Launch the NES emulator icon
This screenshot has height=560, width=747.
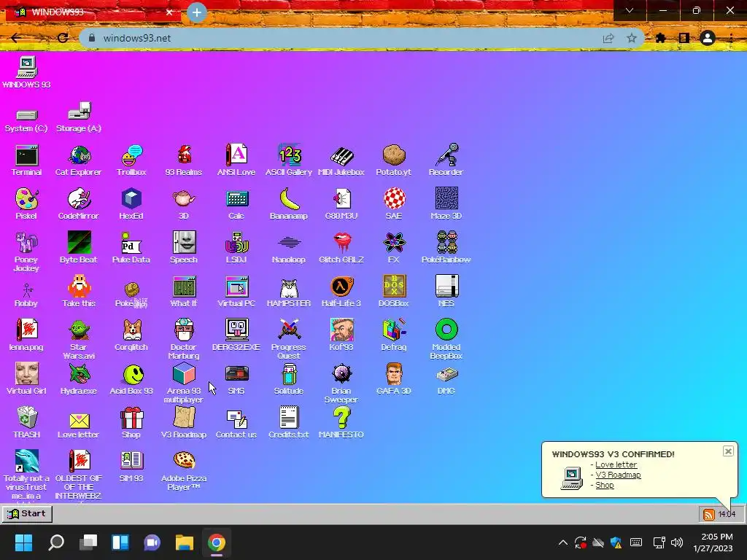point(446,292)
